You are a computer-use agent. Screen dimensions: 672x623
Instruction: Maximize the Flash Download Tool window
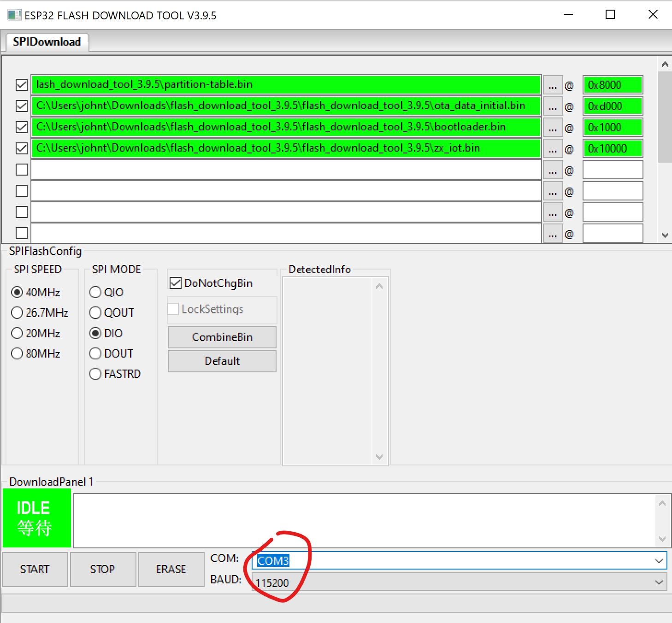pyautogui.click(x=610, y=15)
